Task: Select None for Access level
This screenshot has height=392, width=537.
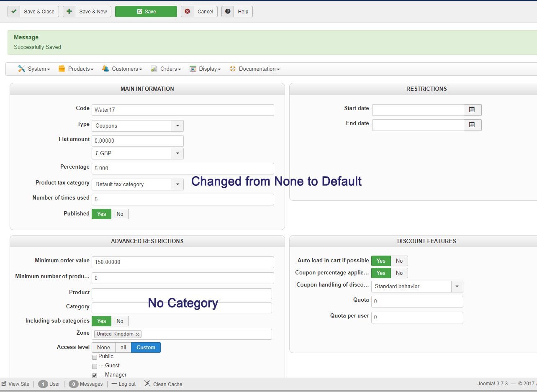Action: click(103, 347)
